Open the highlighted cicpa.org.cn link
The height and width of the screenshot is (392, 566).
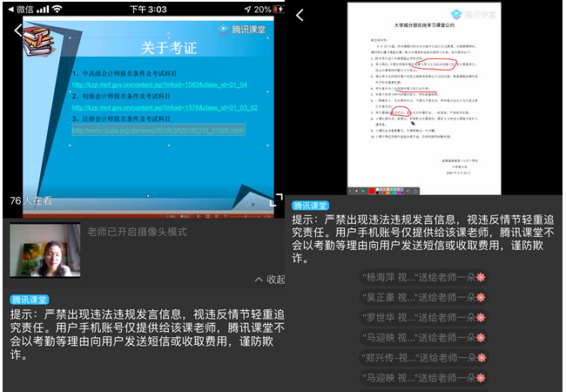coord(158,130)
